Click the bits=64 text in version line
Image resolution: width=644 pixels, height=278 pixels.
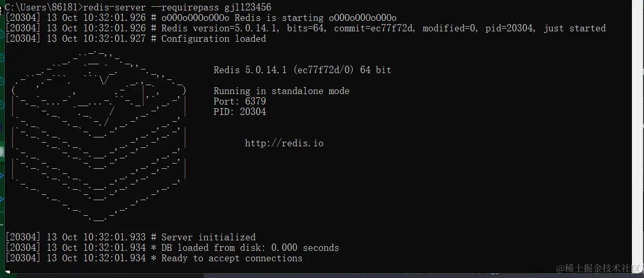pyautogui.click(x=305, y=28)
